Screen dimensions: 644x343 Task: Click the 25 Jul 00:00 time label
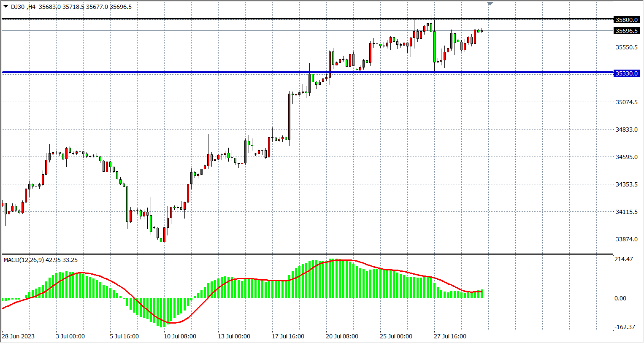click(396, 336)
